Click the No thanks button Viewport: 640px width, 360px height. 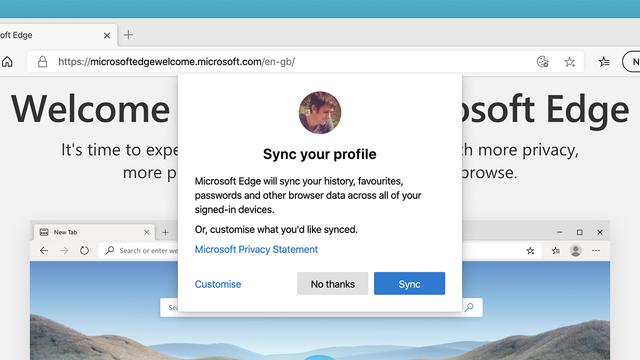pos(333,284)
